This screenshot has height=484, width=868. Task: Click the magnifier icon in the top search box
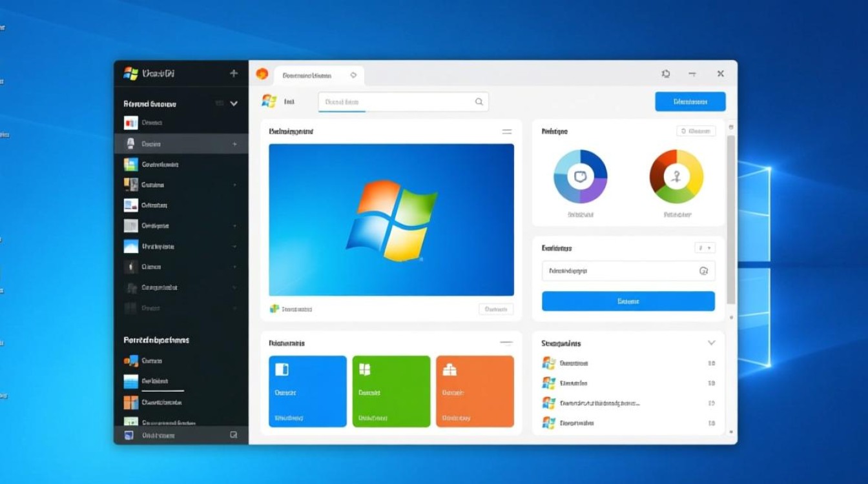[x=479, y=101]
